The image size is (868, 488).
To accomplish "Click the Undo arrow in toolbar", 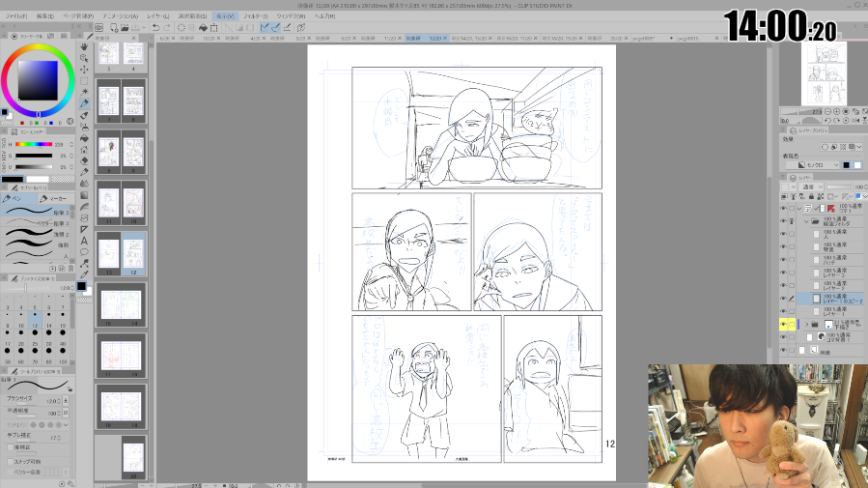I will coord(156,27).
